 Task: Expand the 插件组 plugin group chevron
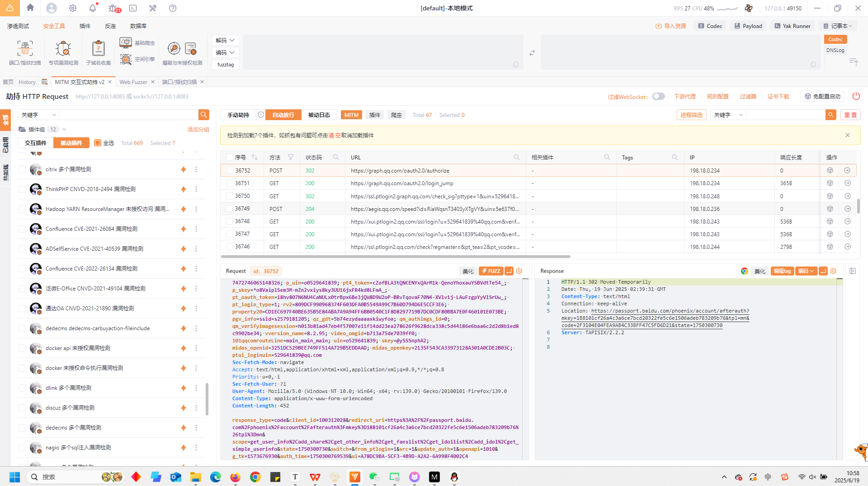(x=64, y=130)
